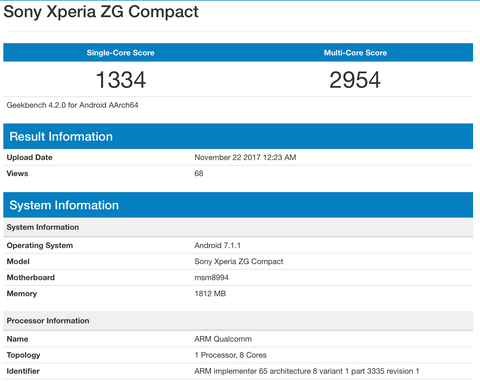
Task: Click the Motherboard label
Action: [x=31, y=278]
